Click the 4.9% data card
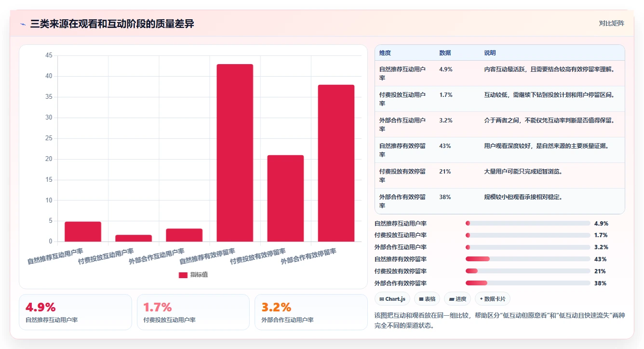Viewport: 644px width, 349px height. coord(75,312)
